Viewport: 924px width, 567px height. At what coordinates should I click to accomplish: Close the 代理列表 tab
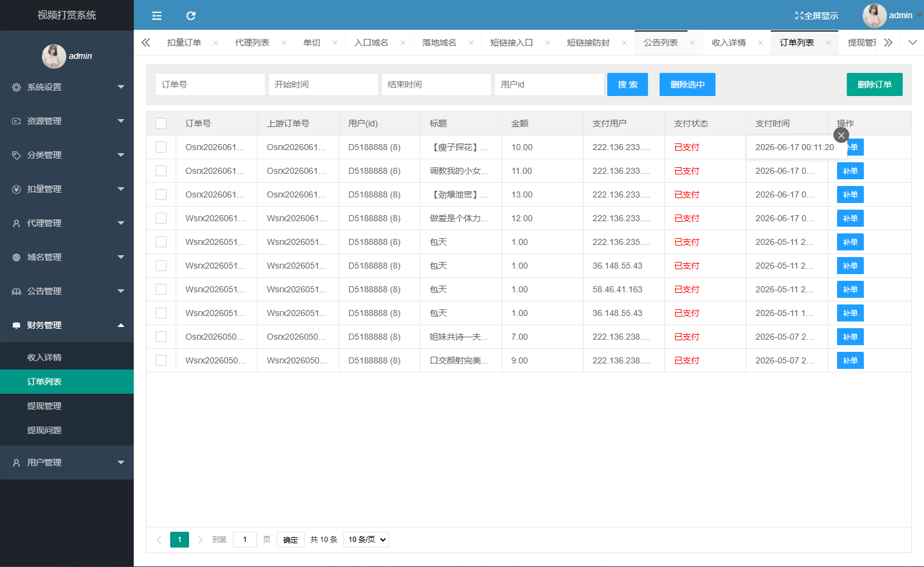click(x=284, y=43)
